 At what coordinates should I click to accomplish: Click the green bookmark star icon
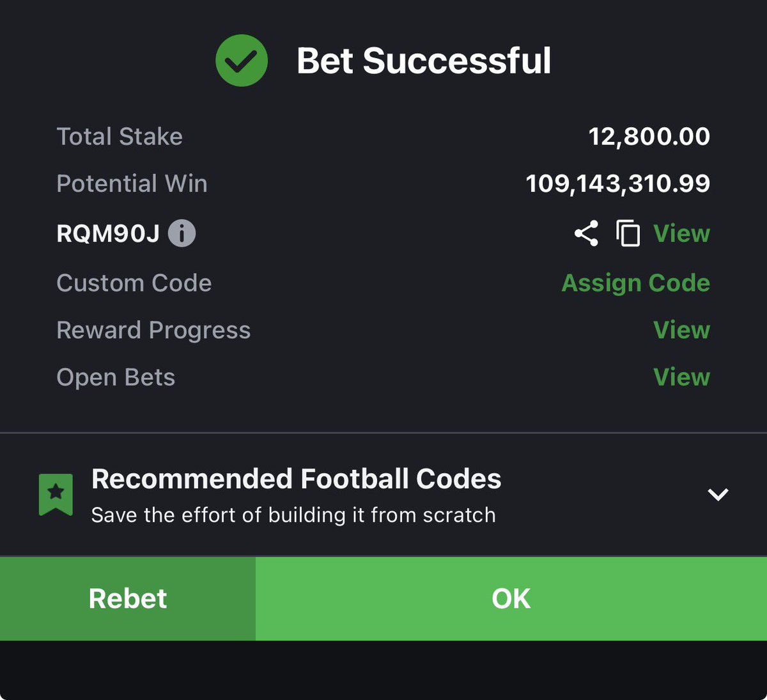[x=56, y=494]
